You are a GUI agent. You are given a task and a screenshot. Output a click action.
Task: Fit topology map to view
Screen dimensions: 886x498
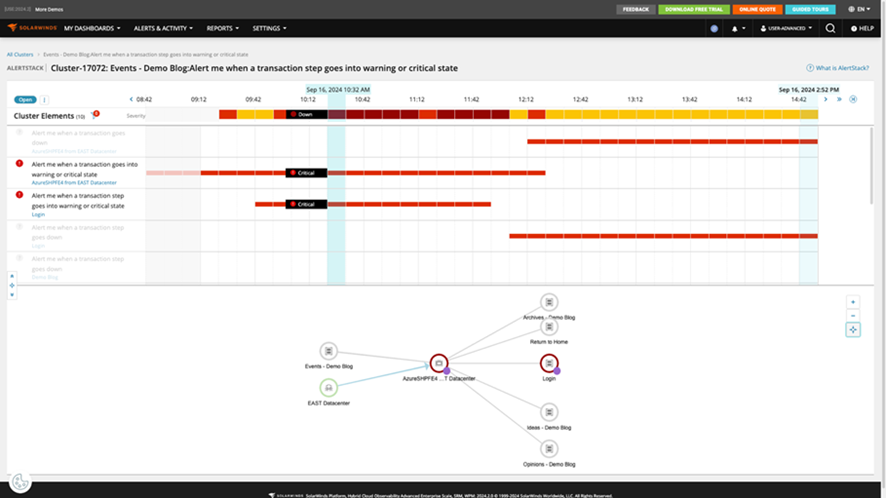853,330
